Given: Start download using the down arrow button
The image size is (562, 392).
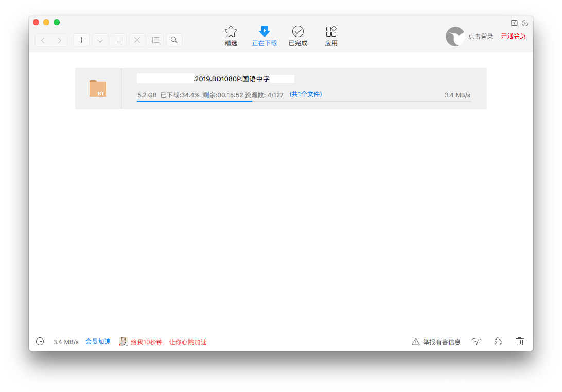Looking at the screenshot, I should (100, 40).
